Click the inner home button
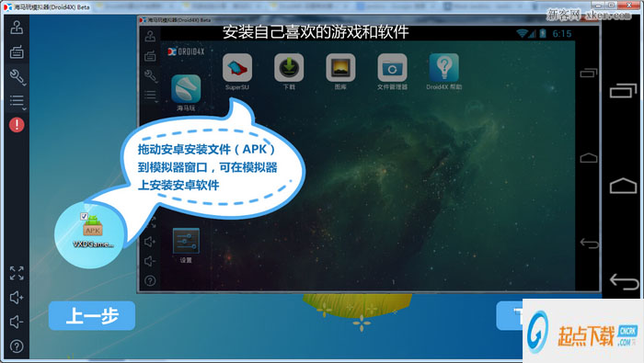Image resolution: width=644 pixels, height=363 pixels. pyautogui.click(x=589, y=158)
